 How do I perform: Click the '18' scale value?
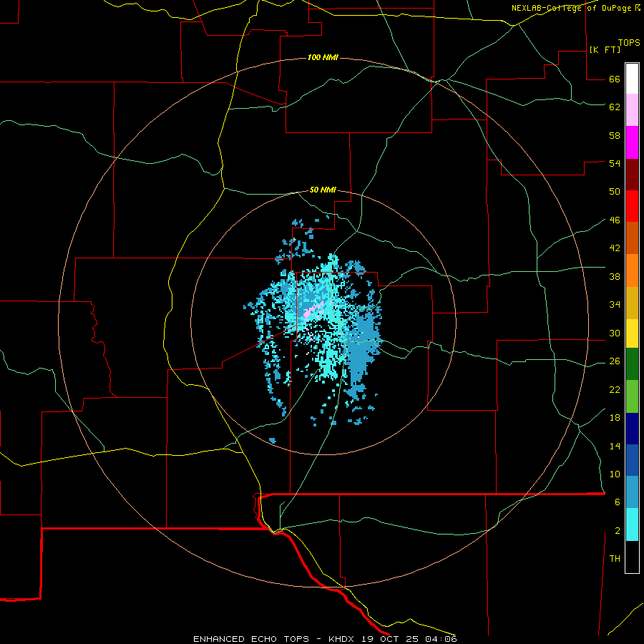coord(615,418)
